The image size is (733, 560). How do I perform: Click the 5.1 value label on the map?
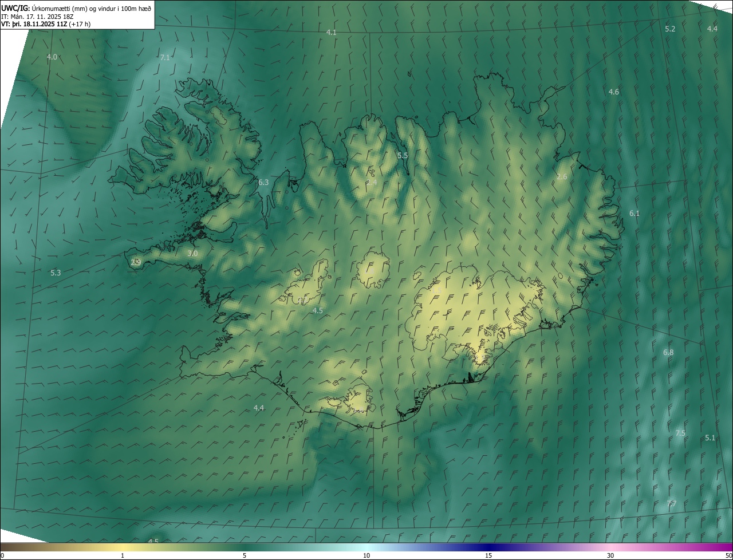tap(710, 437)
